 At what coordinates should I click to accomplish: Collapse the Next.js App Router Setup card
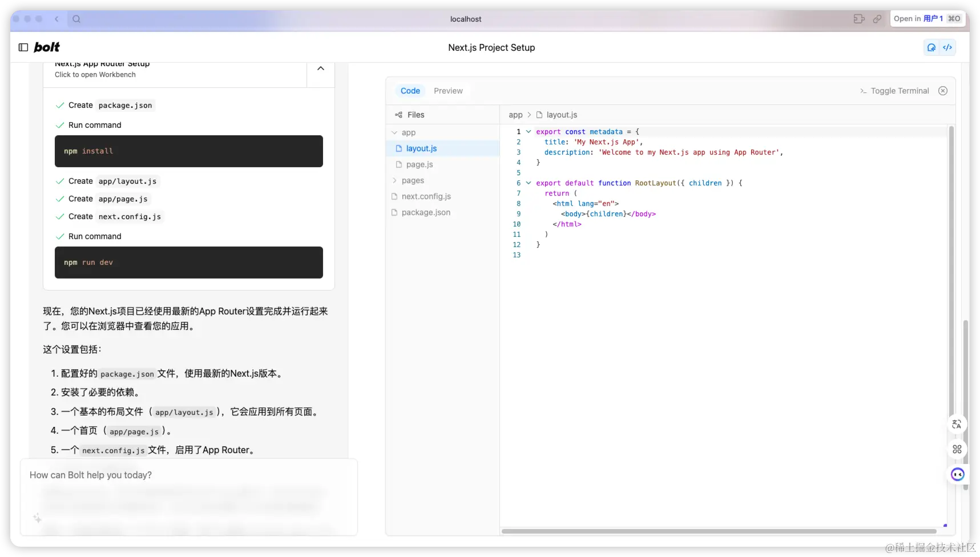tap(321, 68)
